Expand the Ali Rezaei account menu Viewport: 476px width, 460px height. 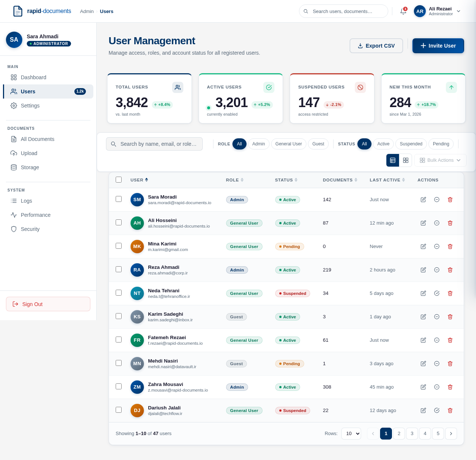pyautogui.click(x=459, y=11)
